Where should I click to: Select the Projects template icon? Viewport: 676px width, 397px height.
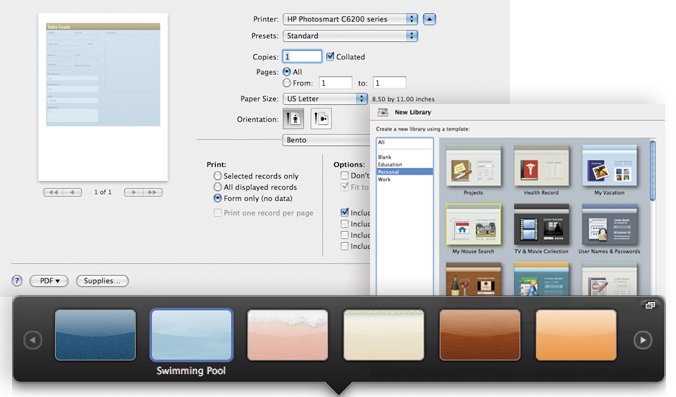(x=473, y=166)
